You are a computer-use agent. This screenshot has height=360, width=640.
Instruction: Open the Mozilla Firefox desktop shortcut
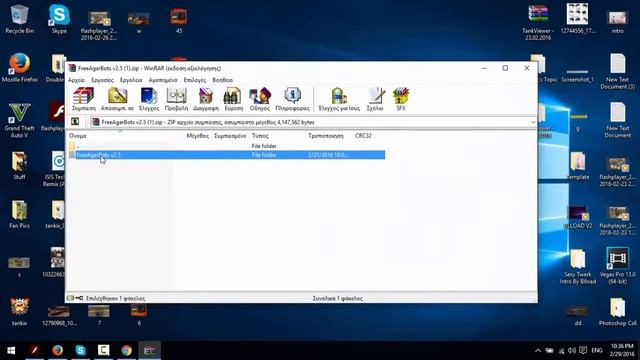(x=19, y=68)
